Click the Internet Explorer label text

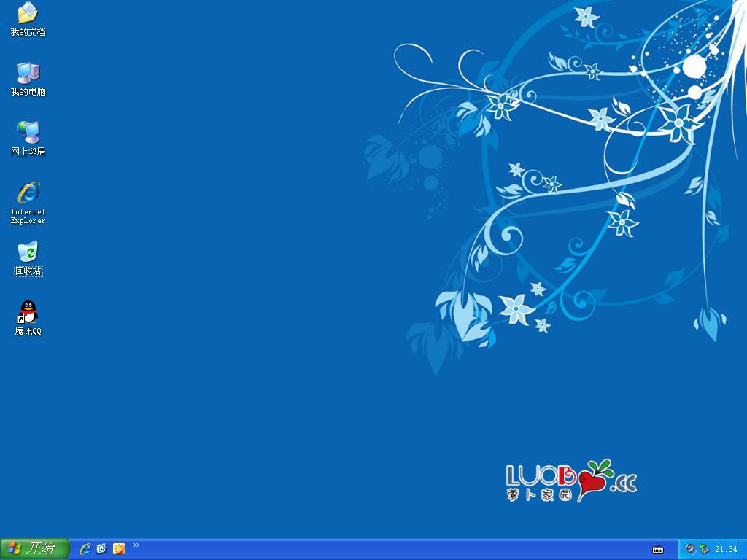(x=28, y=216)
